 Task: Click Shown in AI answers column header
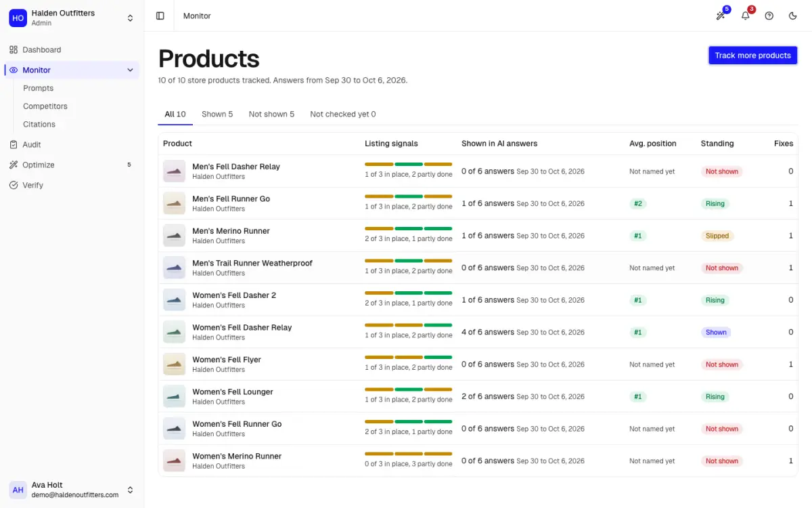pyautogui.click(x=499, y=144)
